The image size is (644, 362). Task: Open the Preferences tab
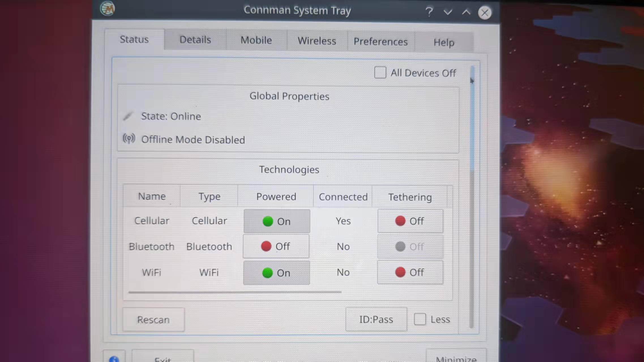(380, 42)
